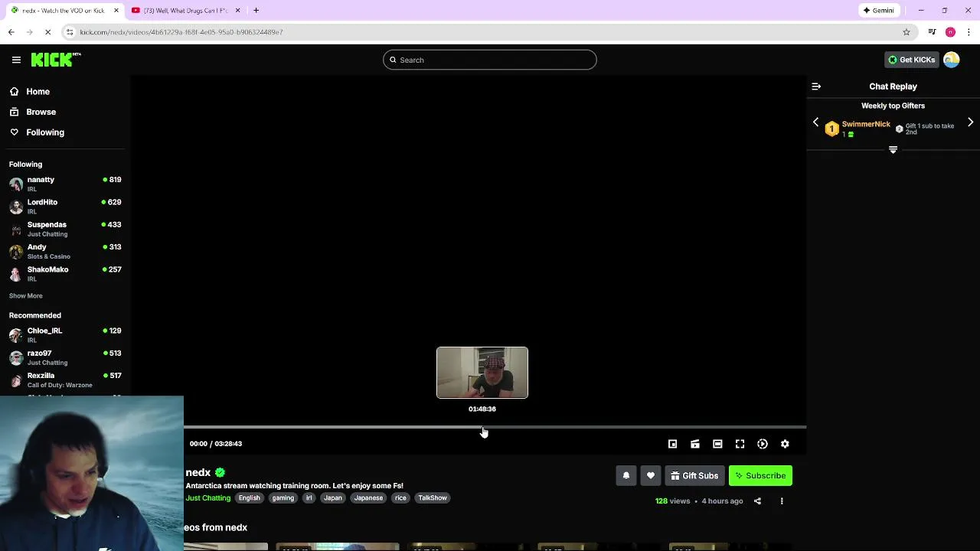980x551 pixels.
Task: Select the nedx Kick VOD tab
Action: tap(64, 10)
